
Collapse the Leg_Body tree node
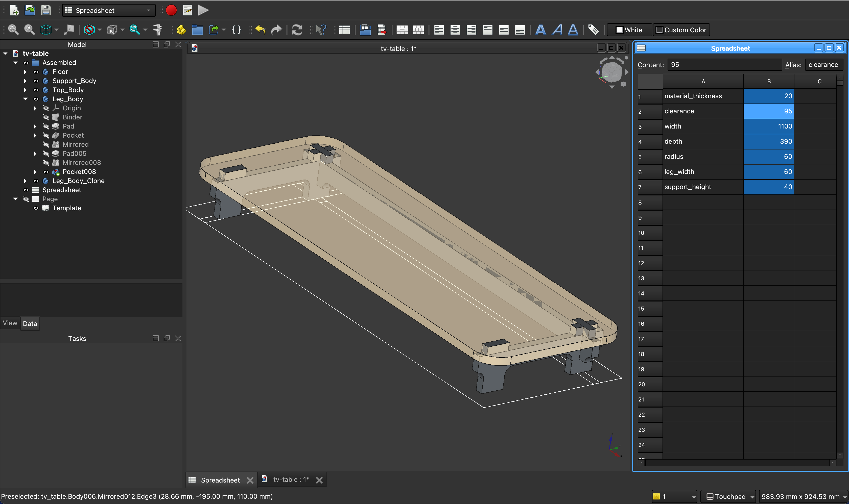tap(25, 99)
